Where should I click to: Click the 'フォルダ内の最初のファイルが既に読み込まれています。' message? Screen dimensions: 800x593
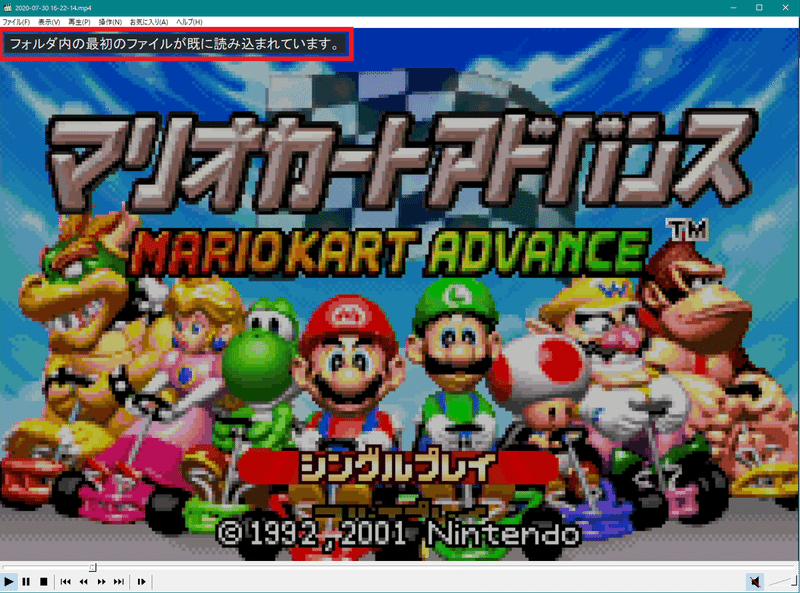point(175,44)
